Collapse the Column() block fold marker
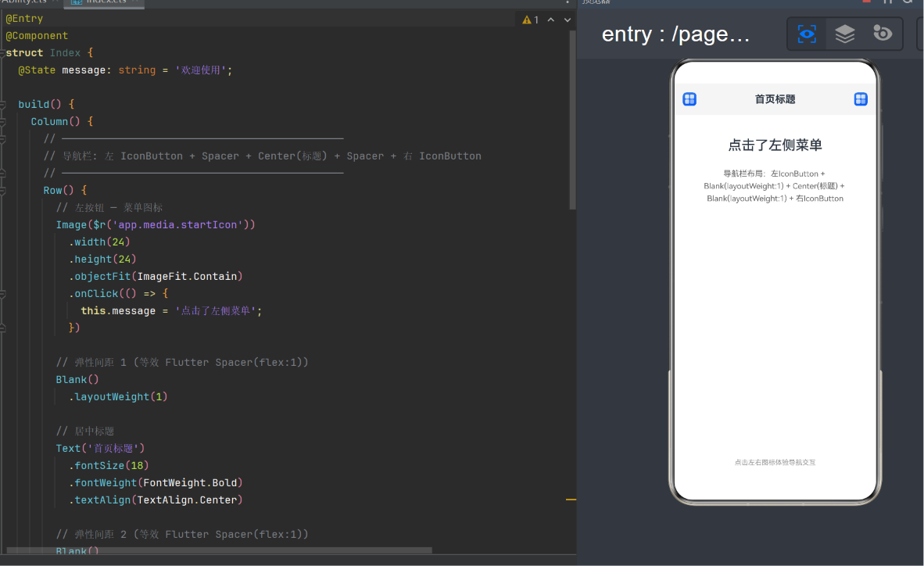Image resolution: width=924 pixels, height=566 pixels. (x=2, y=121)
